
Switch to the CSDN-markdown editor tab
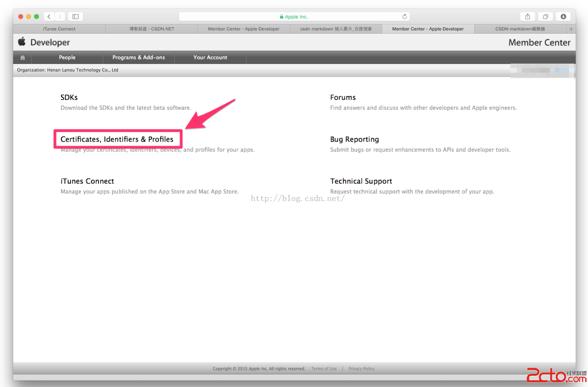tap(520, 29)
